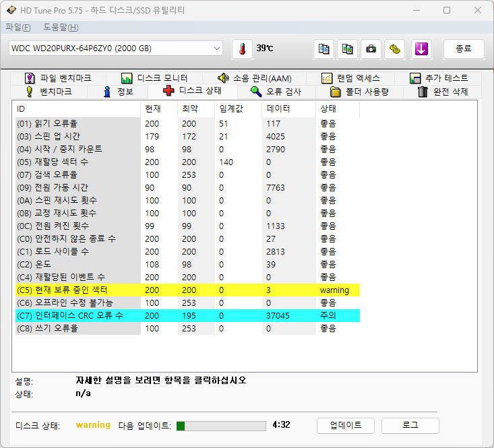Switch to the 정보 tab
The image size is (494, 448).
click(x=118, y=92)
